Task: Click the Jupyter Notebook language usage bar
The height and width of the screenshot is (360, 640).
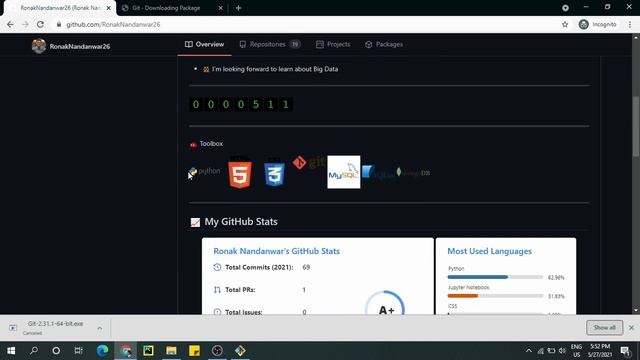Action: [x=495, y=296]
